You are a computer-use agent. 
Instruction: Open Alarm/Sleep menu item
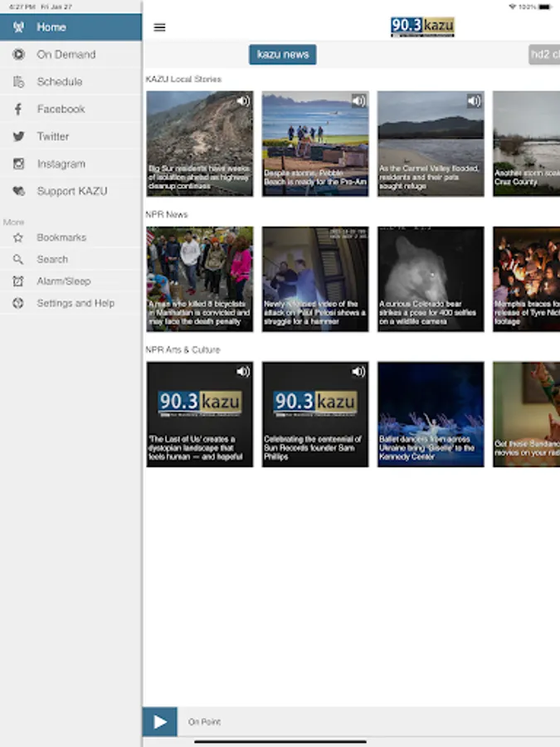click(x=71, y=281)
